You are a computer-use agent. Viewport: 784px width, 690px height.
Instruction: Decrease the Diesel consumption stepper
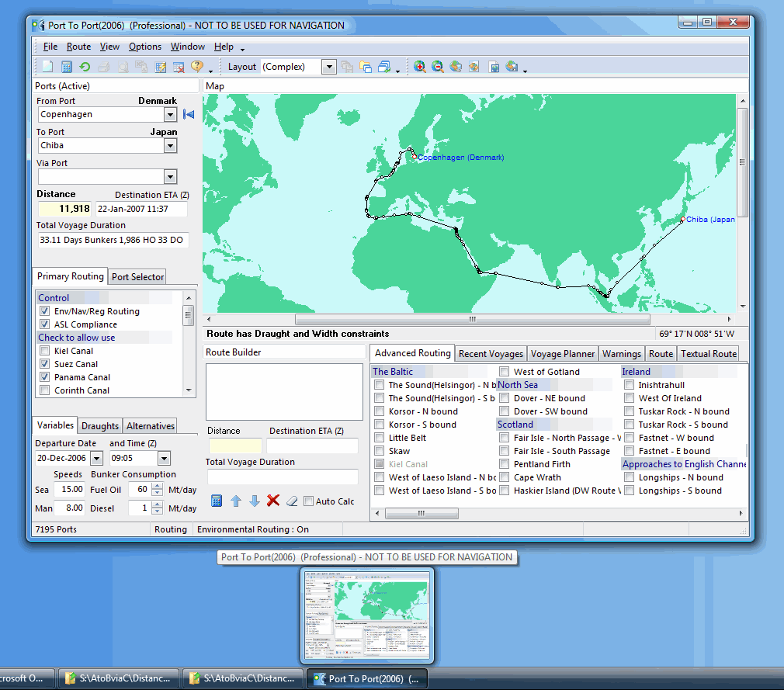[x=157, y=511]
